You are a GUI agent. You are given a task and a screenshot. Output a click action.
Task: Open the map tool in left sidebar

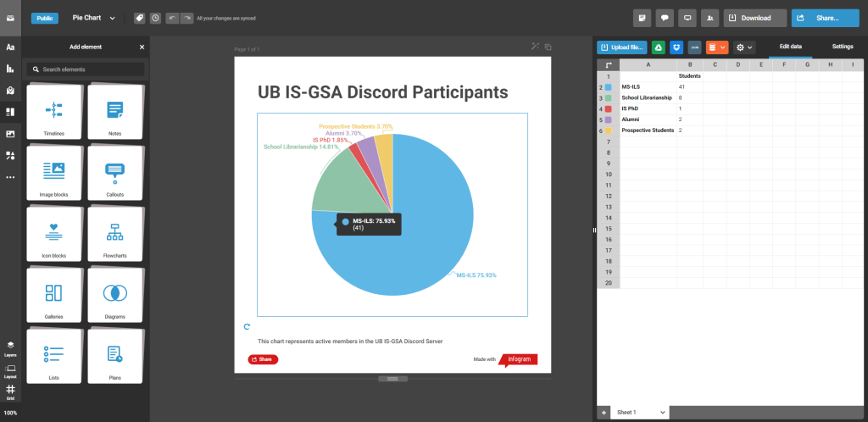10,91
